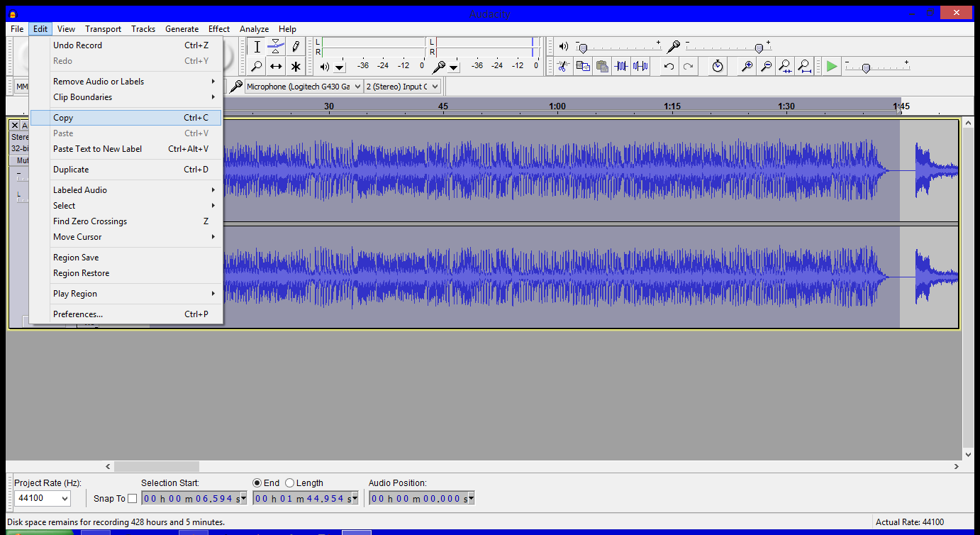Click the microphone icon beside the input volume slider
This screenshot has width=980, height=535.
point(673,46)
